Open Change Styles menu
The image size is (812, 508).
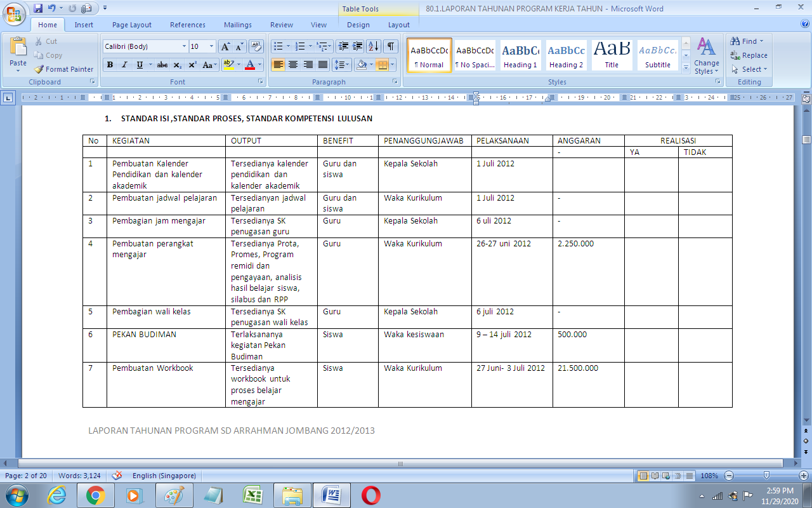pos(706,56)
